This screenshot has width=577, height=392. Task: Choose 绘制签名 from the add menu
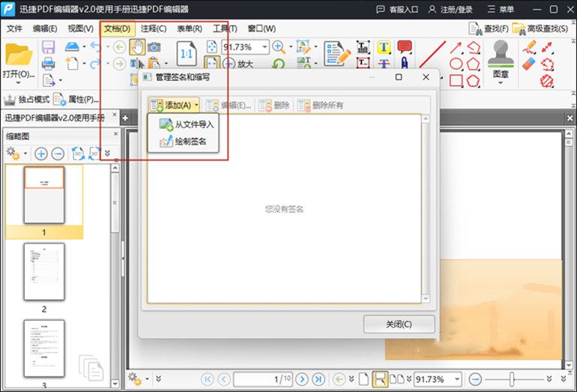click(x=183, y=142)
